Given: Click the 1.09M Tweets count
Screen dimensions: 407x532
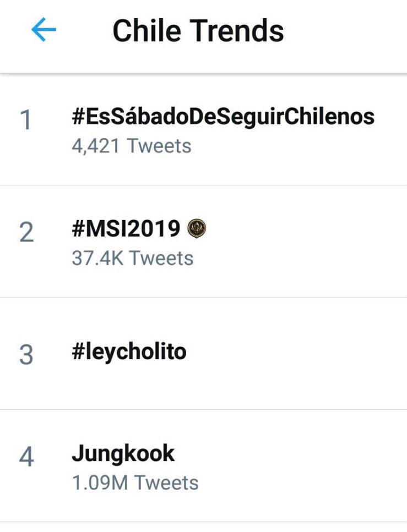Looking at the screenshot, I should [135, 483].
